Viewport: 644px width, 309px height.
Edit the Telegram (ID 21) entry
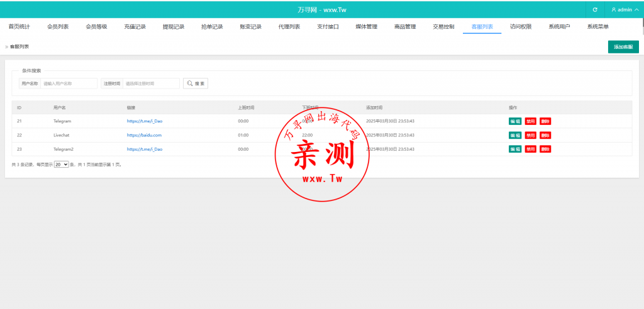515,121
